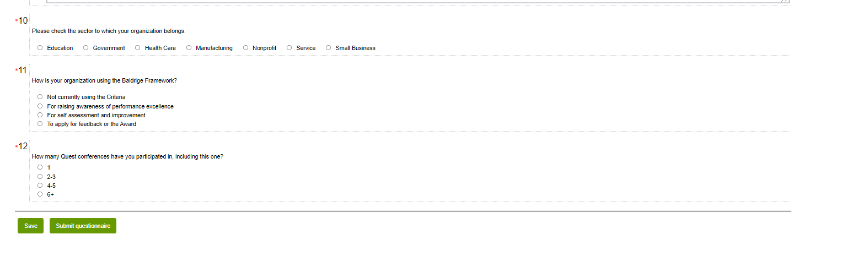868x256 pixels.
Task: Select Not currently using the Criteria
Action: click(x=40, y=97)
